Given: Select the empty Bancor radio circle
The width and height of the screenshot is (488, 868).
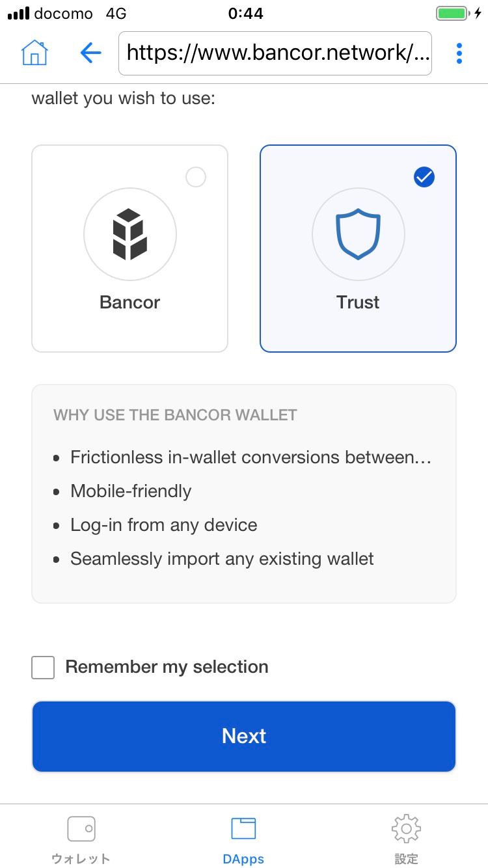Looking at the screenshot, I should click(196, 177).
